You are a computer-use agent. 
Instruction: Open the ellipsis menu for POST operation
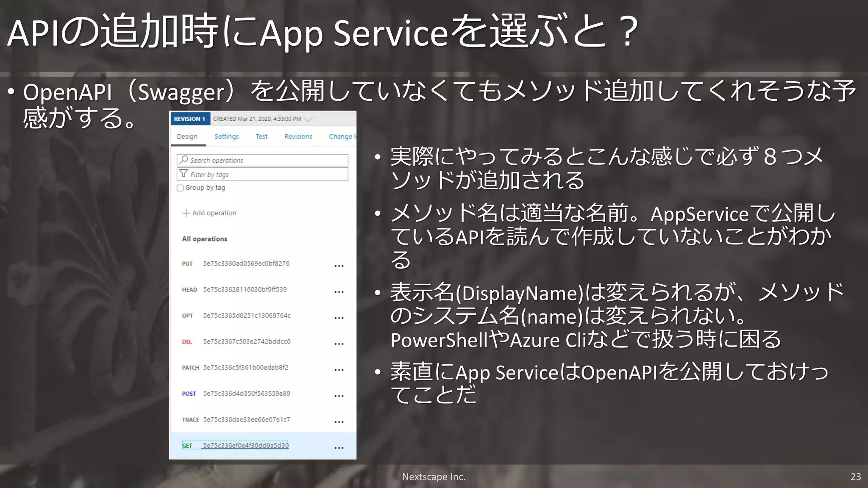339,396
